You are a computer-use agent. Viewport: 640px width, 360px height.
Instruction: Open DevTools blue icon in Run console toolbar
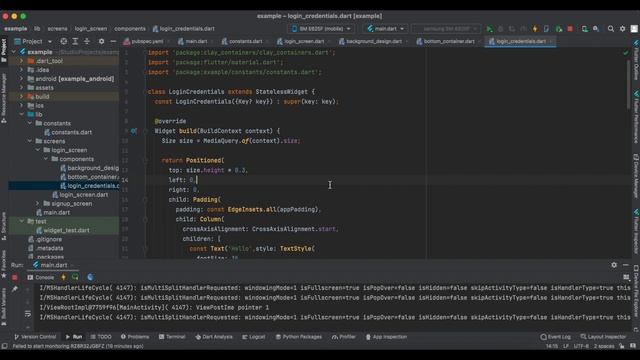[90, 277]
